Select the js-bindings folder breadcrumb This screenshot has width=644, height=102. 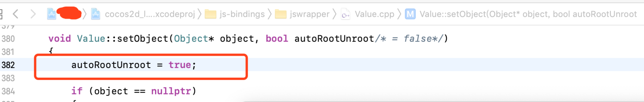tap(242, 14)
